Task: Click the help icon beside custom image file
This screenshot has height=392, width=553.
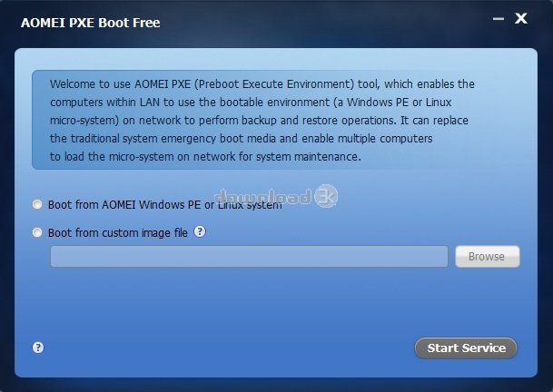Action: pos(200,232)
